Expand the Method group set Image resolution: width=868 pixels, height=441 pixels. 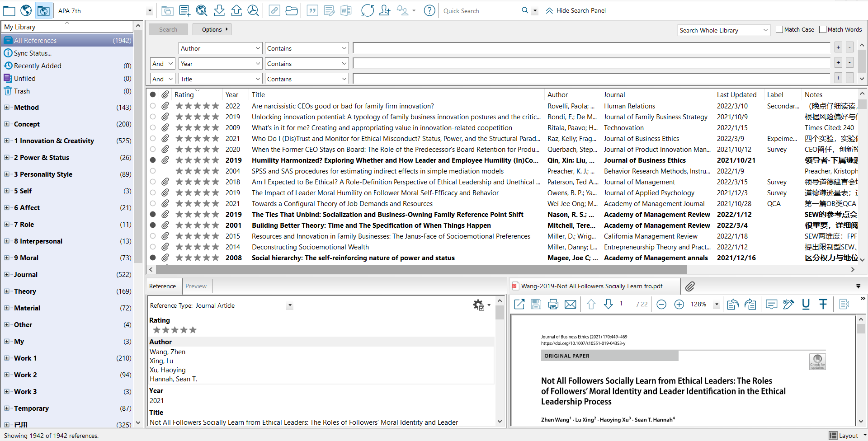click(x=7, y=108)
